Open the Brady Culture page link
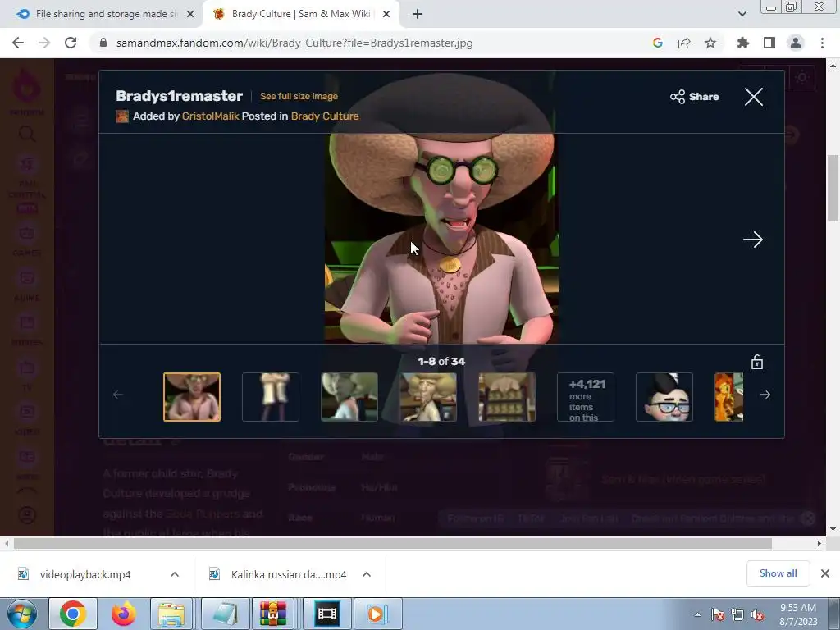The image size is (840, 630). [325, 116]
